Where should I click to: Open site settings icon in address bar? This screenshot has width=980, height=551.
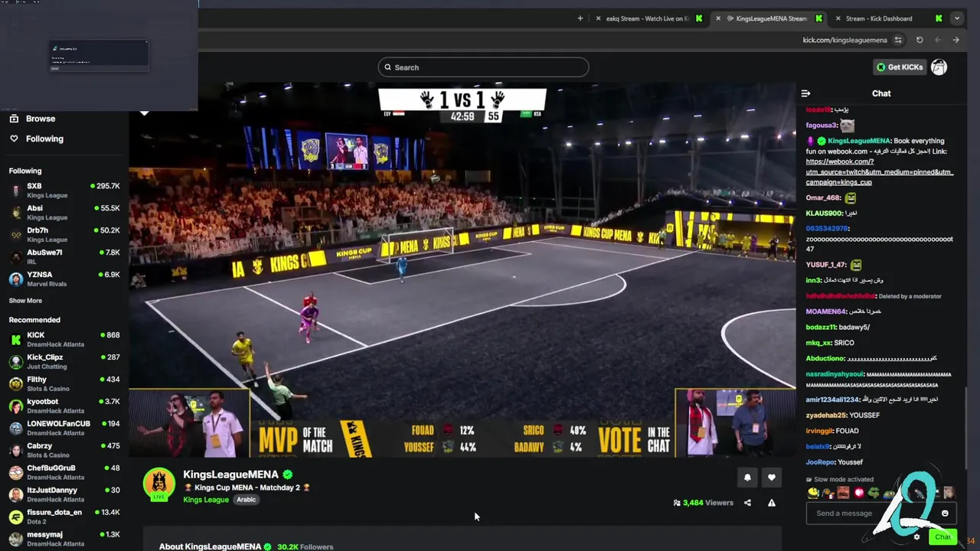(x=898, y=40)
